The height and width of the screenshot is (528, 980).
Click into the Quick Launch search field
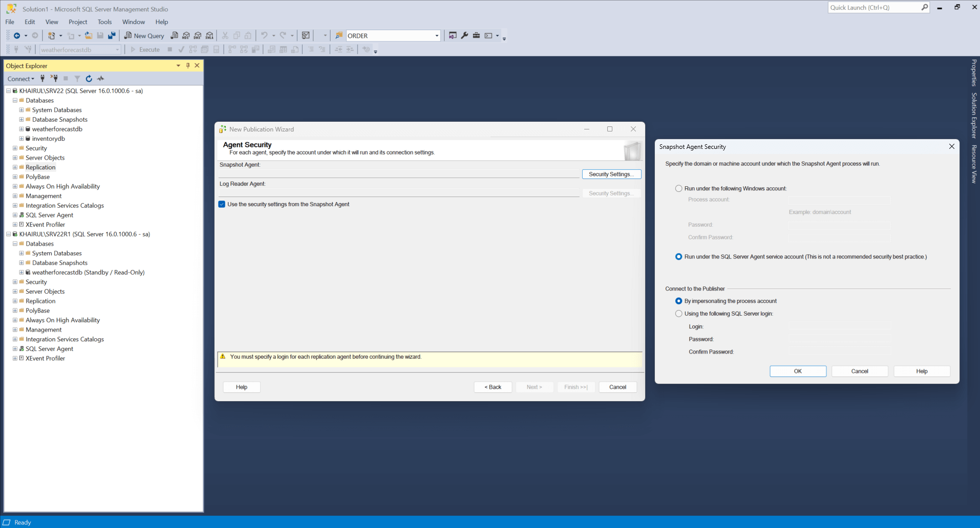click(x=873, y=8)
